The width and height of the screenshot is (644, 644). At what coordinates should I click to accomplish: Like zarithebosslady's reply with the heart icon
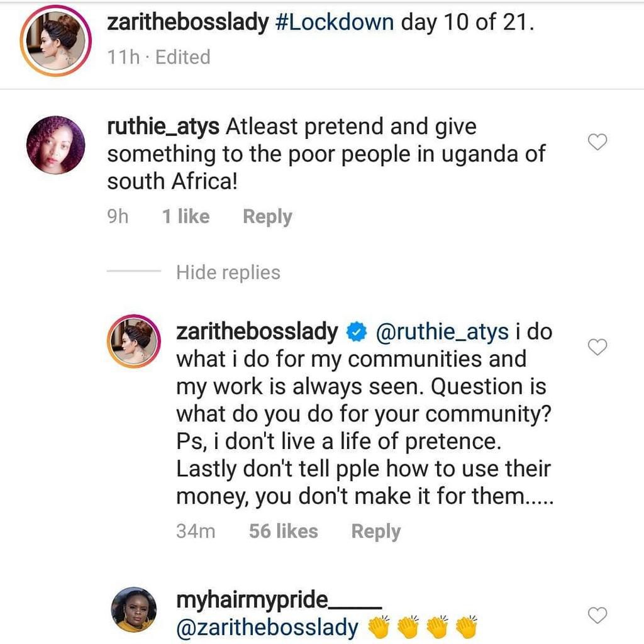click(597, 347)
